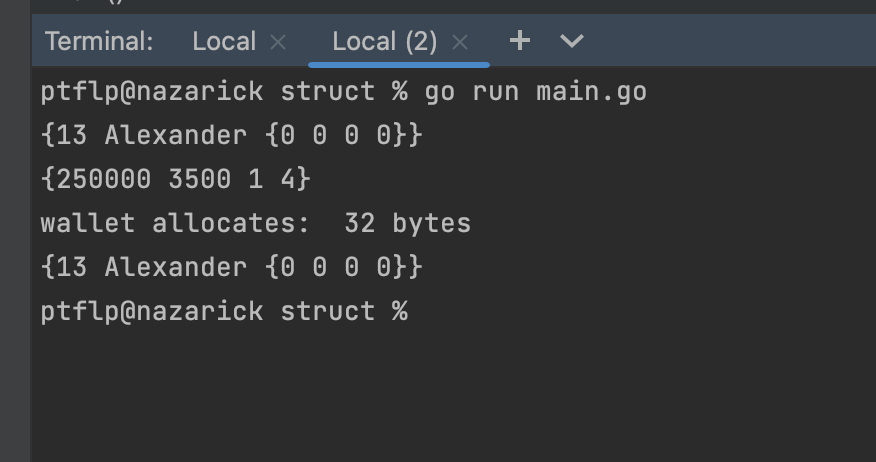Click the main.go filename in the command
Screen dimensions: 876x462
[591, 92]
